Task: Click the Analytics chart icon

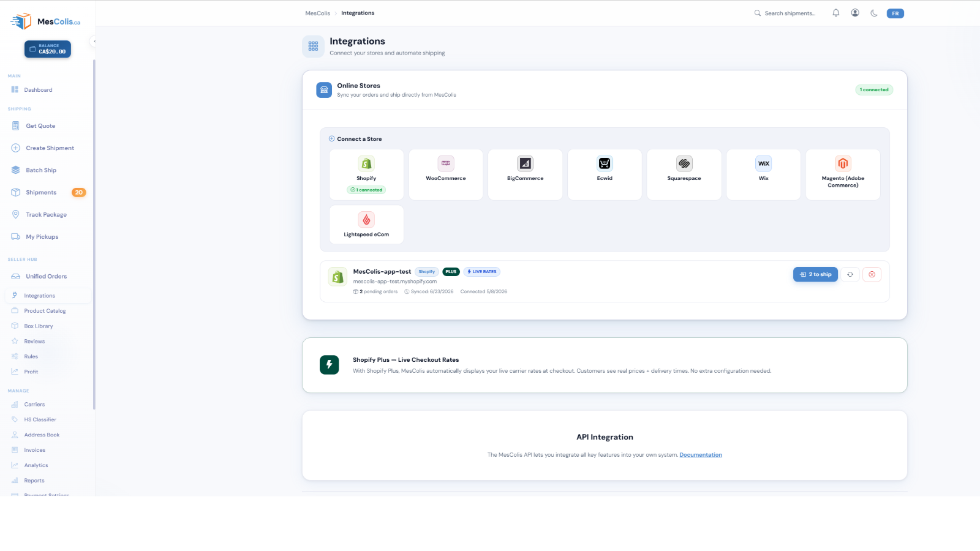Action: click(15, 465)
